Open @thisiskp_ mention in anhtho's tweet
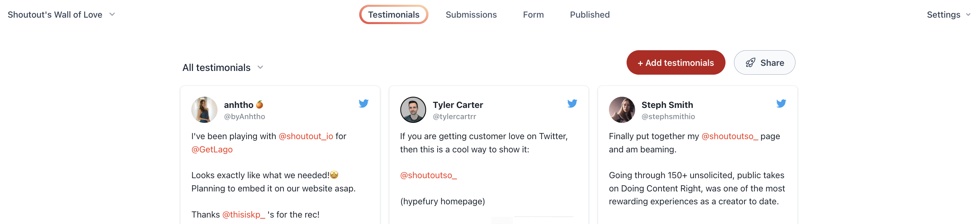The image size is (980, 224). click(x=243, y=214)
